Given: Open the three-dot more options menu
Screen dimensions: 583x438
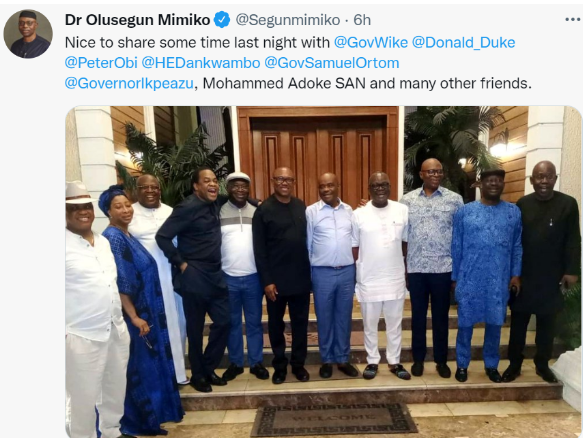Looking at the screenshot, I should [x=573, y=19].
